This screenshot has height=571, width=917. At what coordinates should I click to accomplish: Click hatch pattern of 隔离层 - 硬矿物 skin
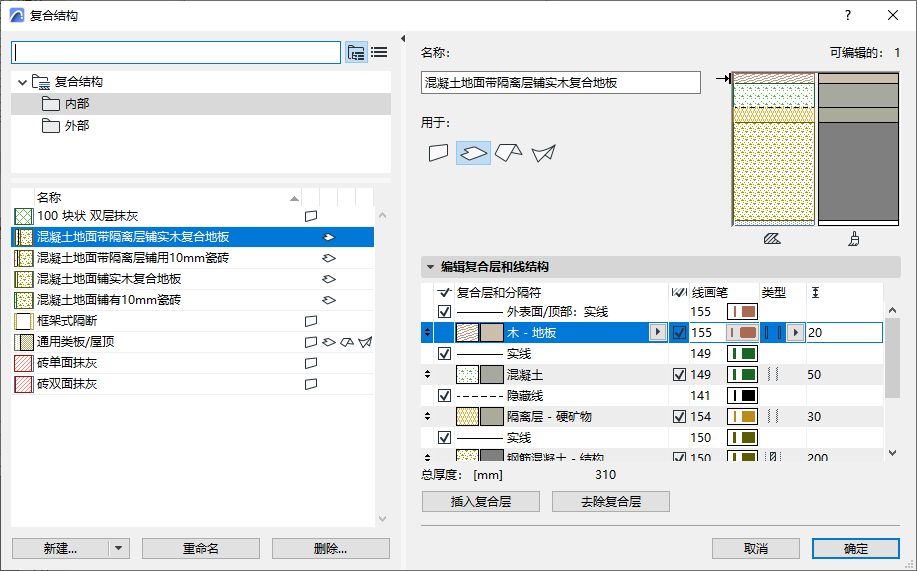click(467, 417)
